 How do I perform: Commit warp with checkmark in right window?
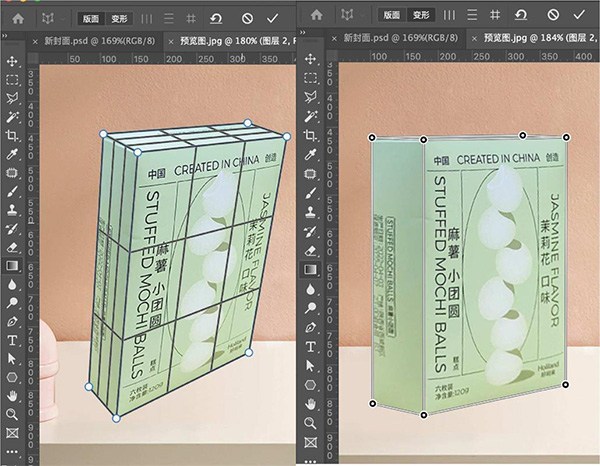579,15
